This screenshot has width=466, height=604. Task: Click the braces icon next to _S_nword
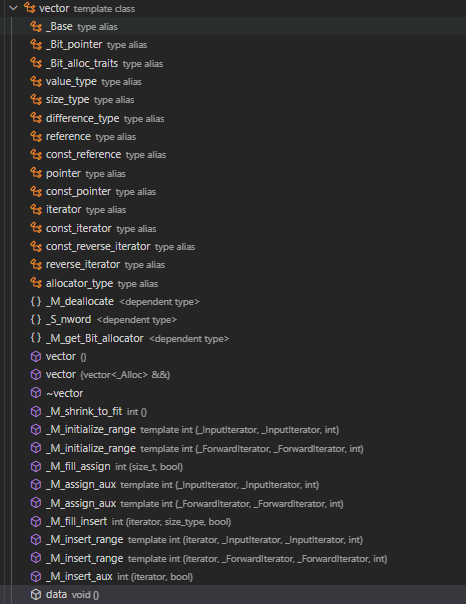tap(36, 319)
